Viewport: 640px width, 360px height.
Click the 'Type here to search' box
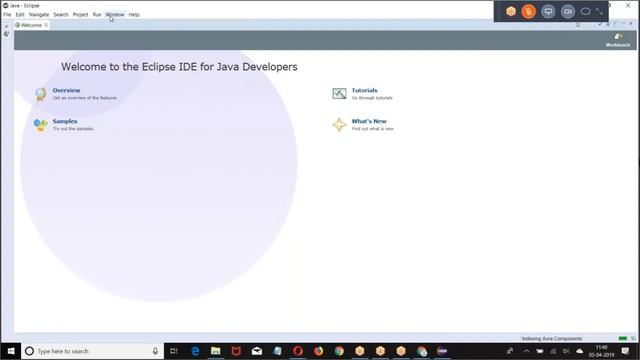pyautogui.click(x=92, y=351)
